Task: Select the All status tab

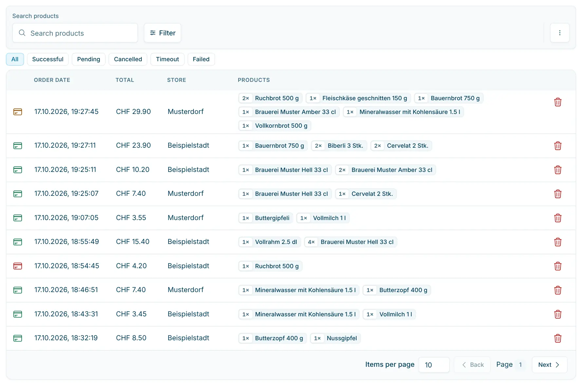Action: click(15, 59)
